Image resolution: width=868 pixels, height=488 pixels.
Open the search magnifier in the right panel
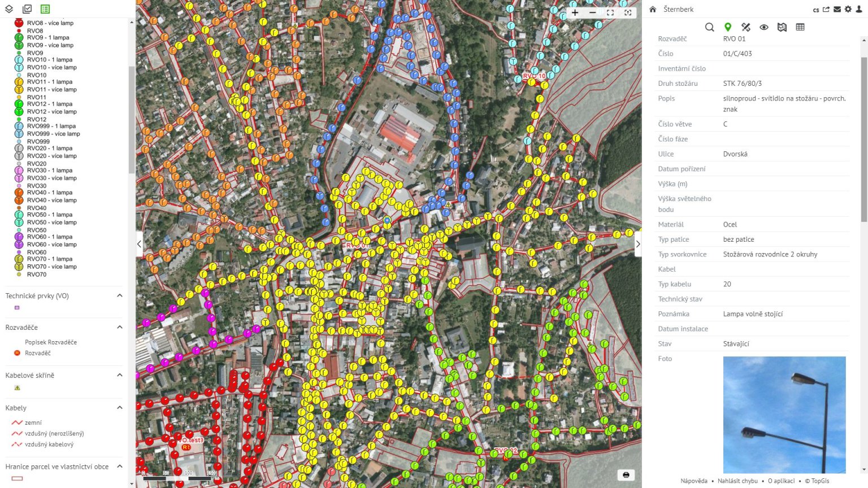(710, 27)
